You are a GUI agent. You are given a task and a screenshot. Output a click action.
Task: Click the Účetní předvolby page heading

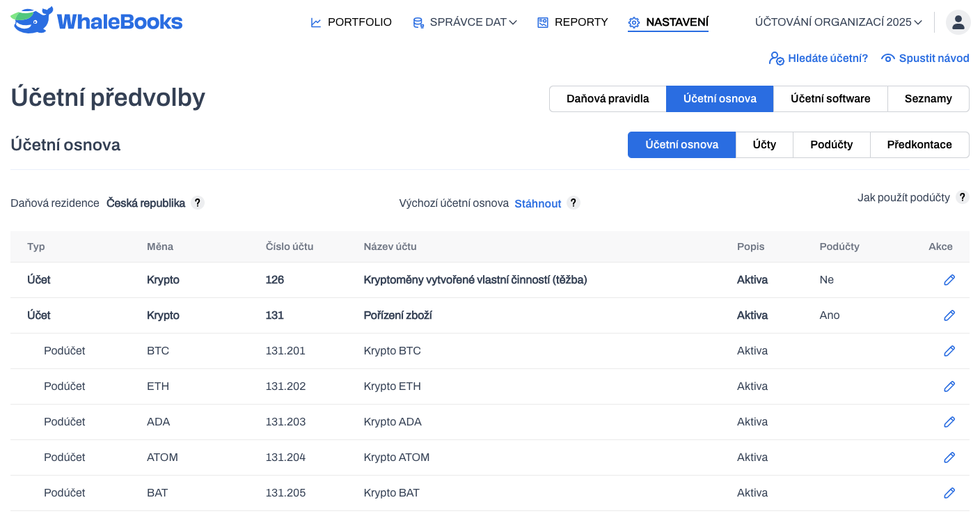108,97
